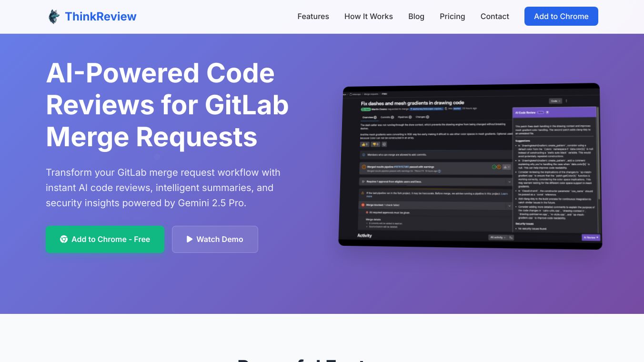This screenshot has width=644, height=362.
Task: Play the Watch Demo video
Action: pos(215,239)
